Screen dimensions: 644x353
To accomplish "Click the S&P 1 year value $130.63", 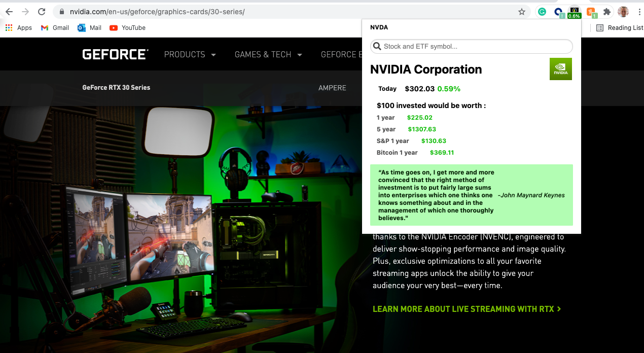I will coord(434,141).
